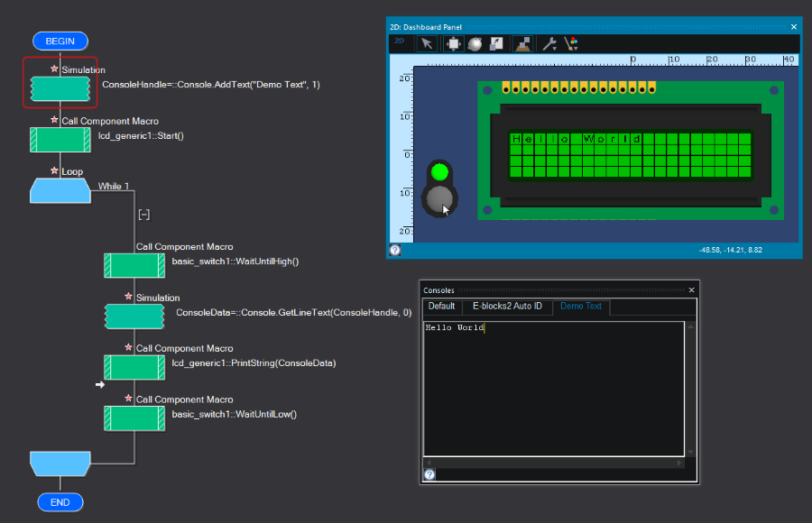Toggle the snap-to-tabletop icon in Dashboard toolbar

click(x=522, y=43)
